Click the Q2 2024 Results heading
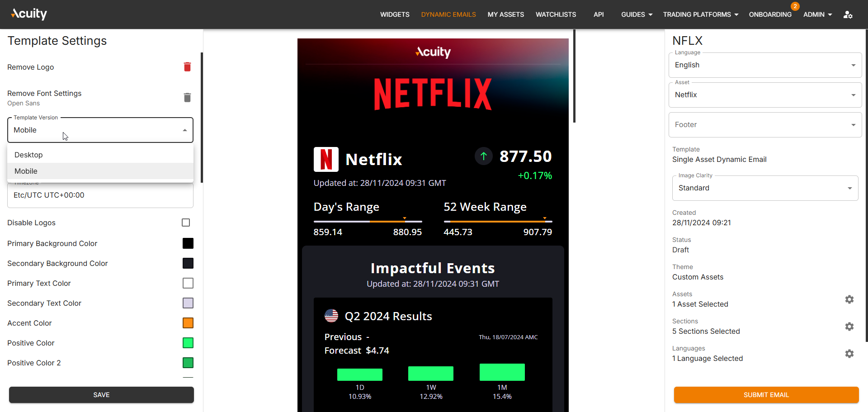 [x=388, y=316]
